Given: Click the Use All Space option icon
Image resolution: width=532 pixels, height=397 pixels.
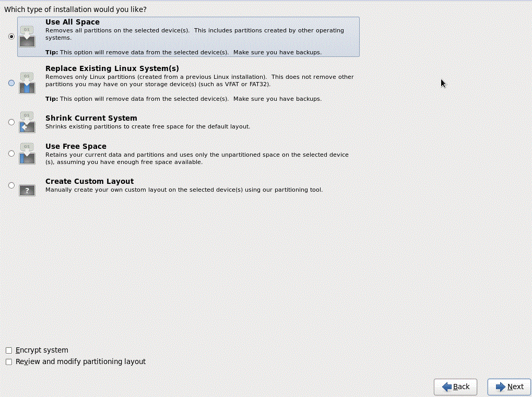Looking at the screenshot, I should pyautogui.click(x=27, y=37).
